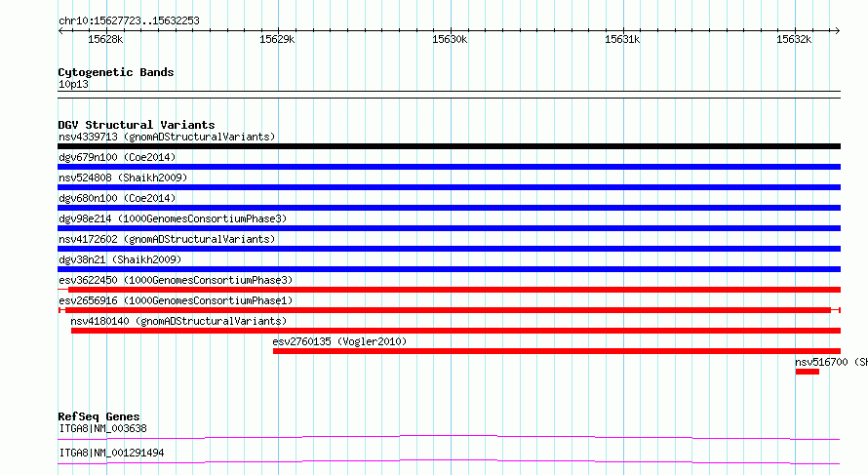Open the RefSeq Genes track title
868x475 pixels.
pos(99,416)
